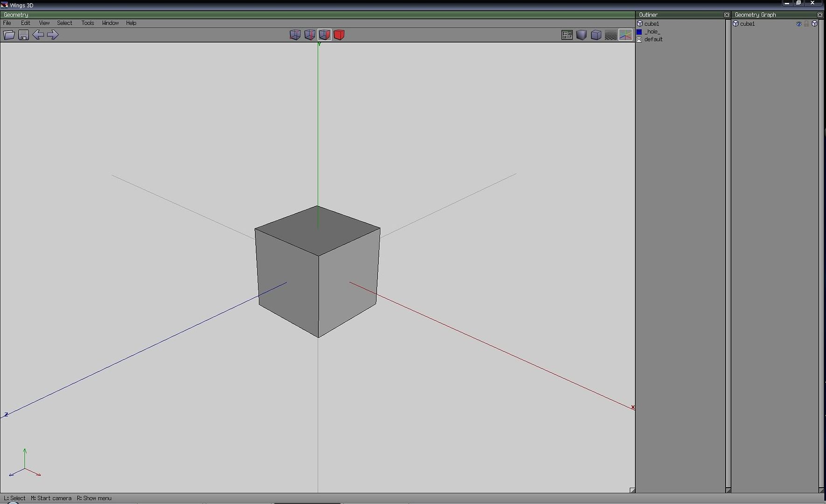The height and width of the screenshot is (504, 826).
Task: Click the small axis orientation gizmo
Action: tap(25, 463)
